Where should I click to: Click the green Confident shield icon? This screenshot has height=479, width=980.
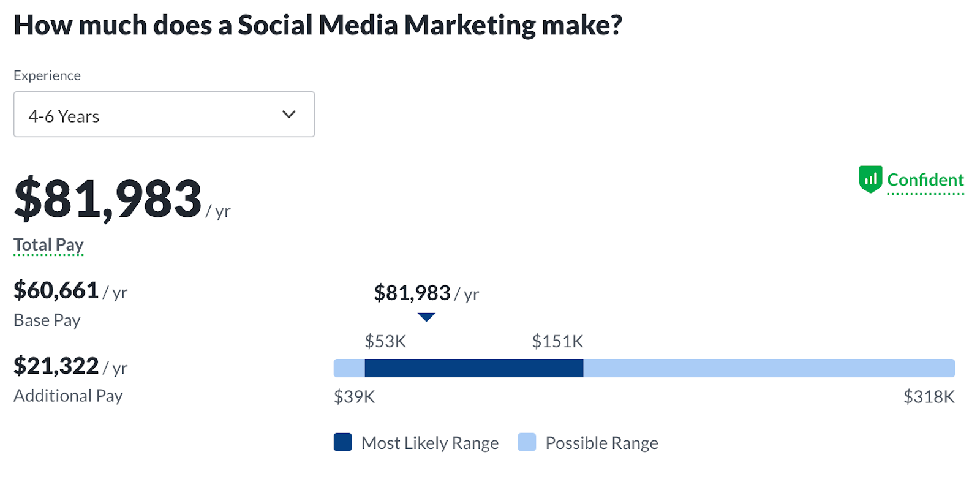click(870, 179)
